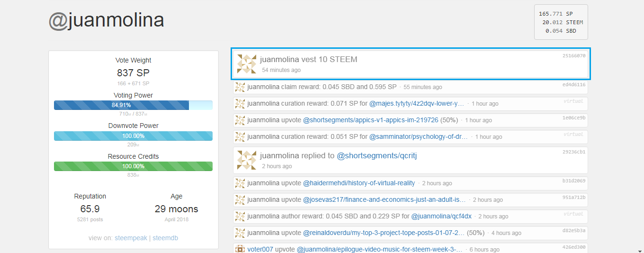Open @juanmolina/qcf4dx author reward link

441,216
